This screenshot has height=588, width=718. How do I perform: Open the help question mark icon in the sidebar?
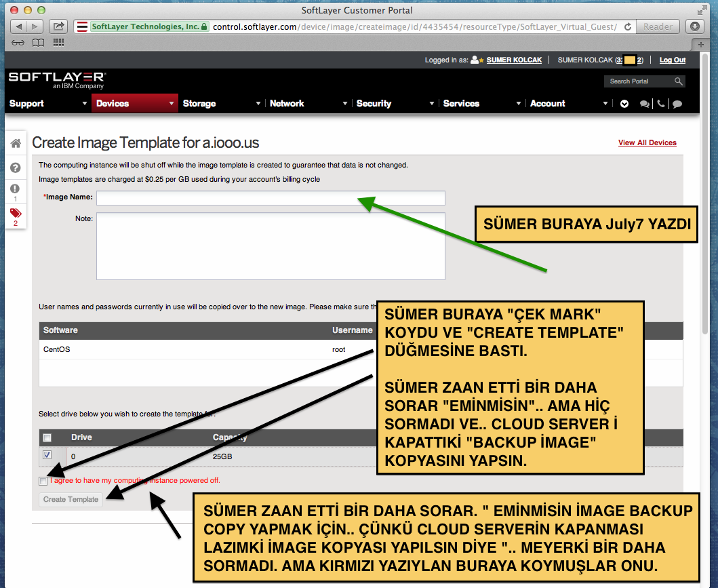pyautogui.click(x=16, y=168)
